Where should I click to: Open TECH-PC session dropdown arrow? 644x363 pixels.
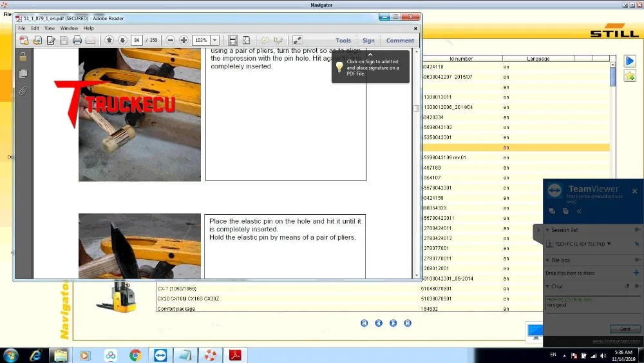pos(609,244)
